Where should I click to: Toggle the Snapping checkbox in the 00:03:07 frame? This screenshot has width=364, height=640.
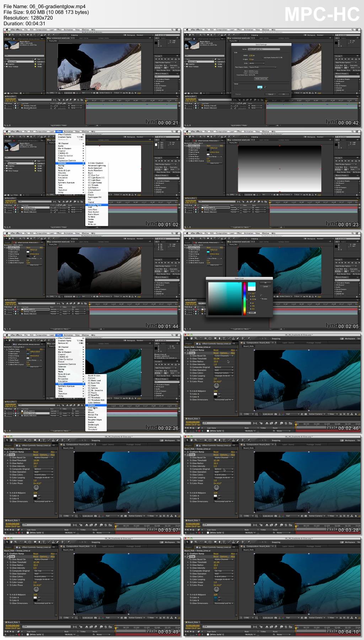pos(90,440)
